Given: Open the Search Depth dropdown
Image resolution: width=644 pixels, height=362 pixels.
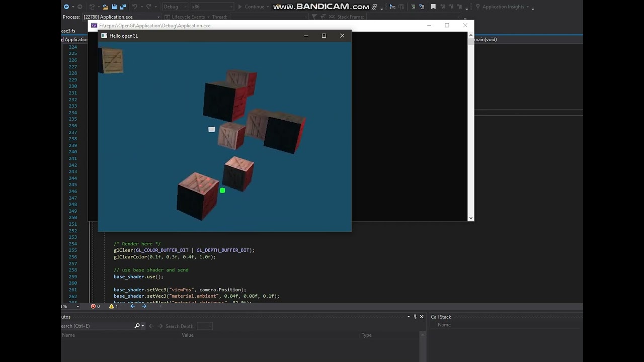Looking at the screenshot, I should pyautogui.click(x=205, y=326).
